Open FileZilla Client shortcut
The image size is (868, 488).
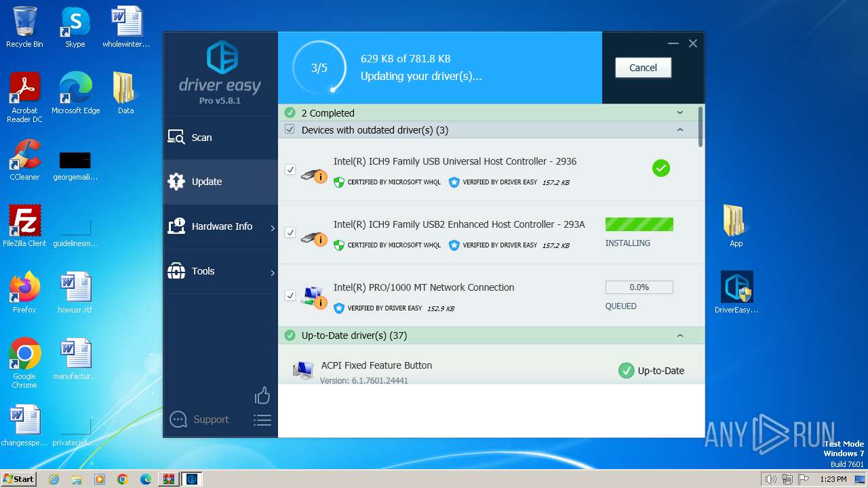[x=24, y=226]
